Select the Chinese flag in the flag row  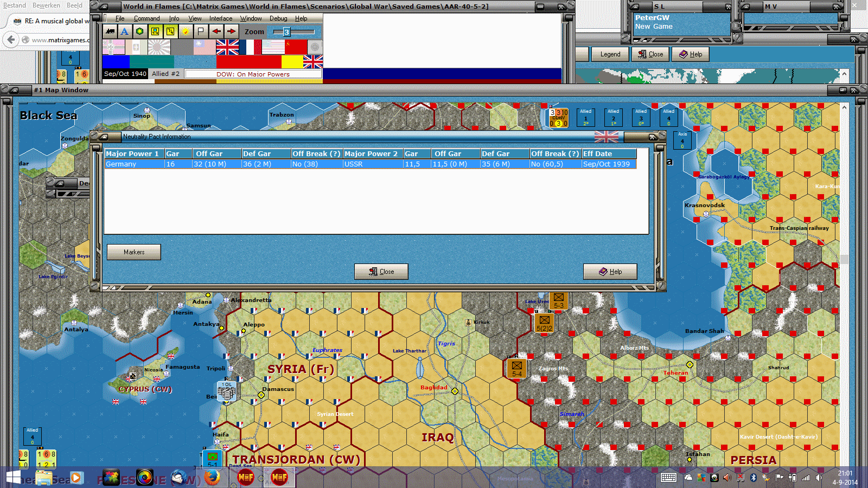[205, 47]
